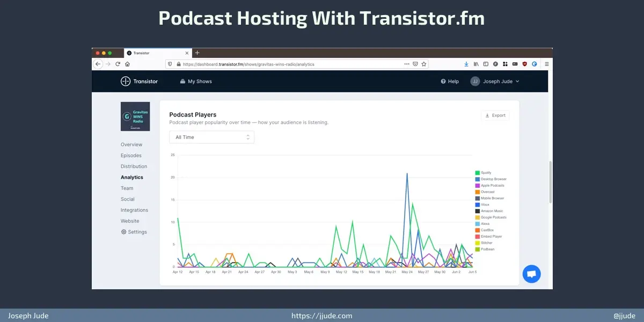Open the All Time range dropdown
The image size is (644, 322).
211,137
